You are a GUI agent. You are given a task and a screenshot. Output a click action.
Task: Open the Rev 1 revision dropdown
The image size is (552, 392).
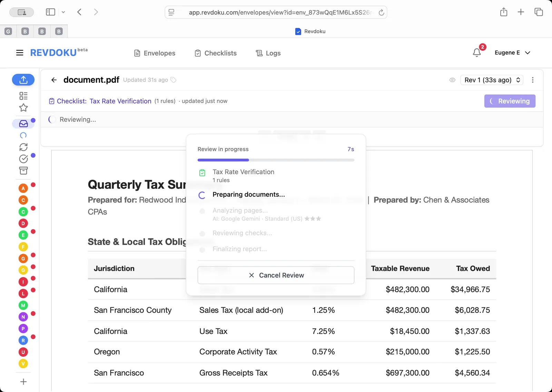[x=492, y=80]
